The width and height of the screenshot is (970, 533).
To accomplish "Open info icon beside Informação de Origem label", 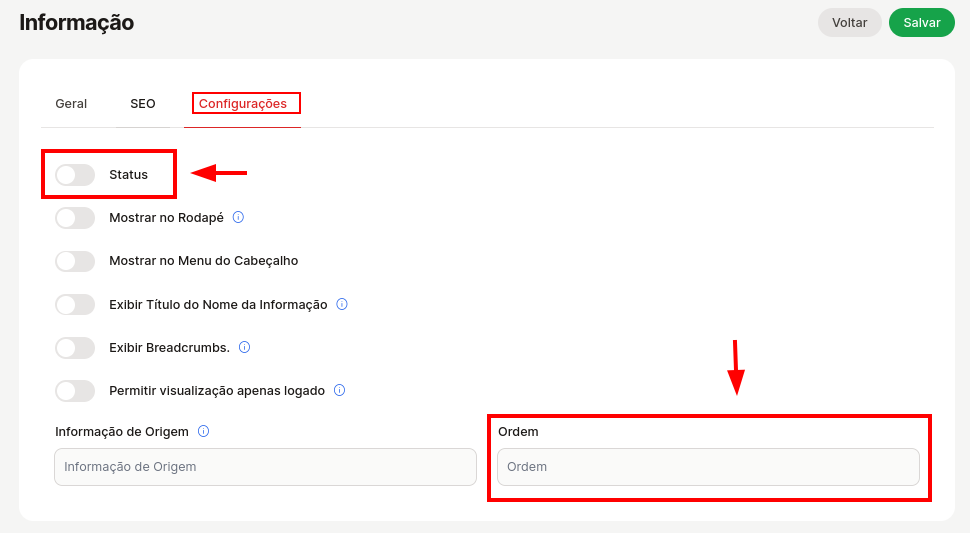I will click(x=204, y=431).
